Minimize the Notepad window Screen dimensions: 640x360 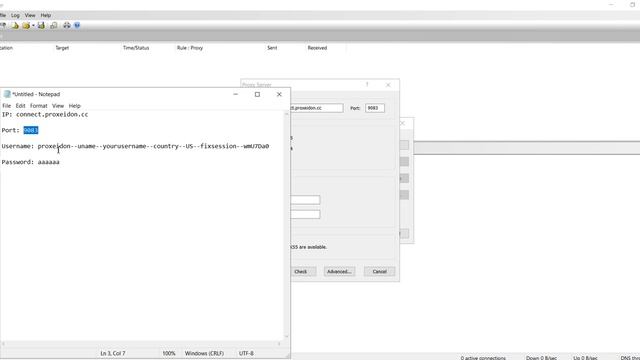point(236,94)
